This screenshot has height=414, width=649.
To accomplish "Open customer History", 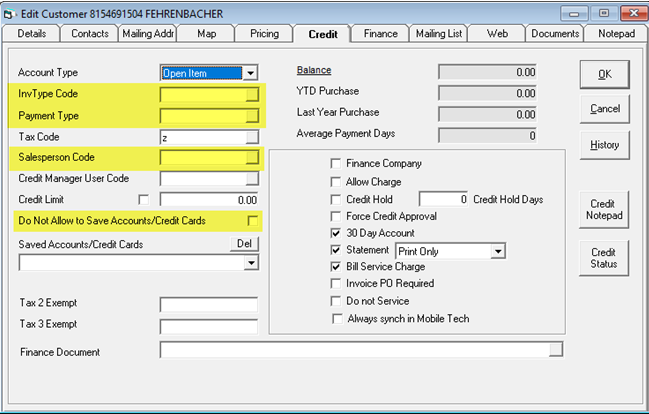I will 605,145.
